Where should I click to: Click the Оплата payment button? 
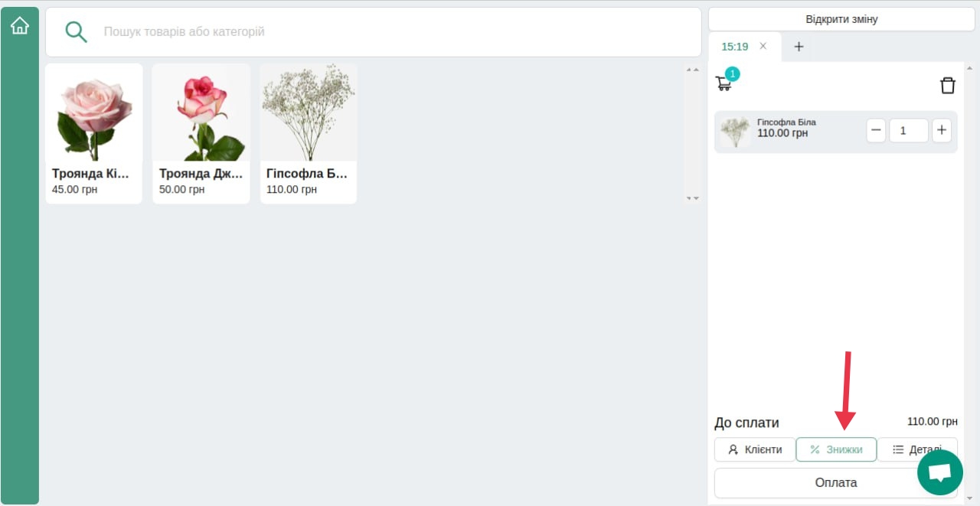(836, 483)
